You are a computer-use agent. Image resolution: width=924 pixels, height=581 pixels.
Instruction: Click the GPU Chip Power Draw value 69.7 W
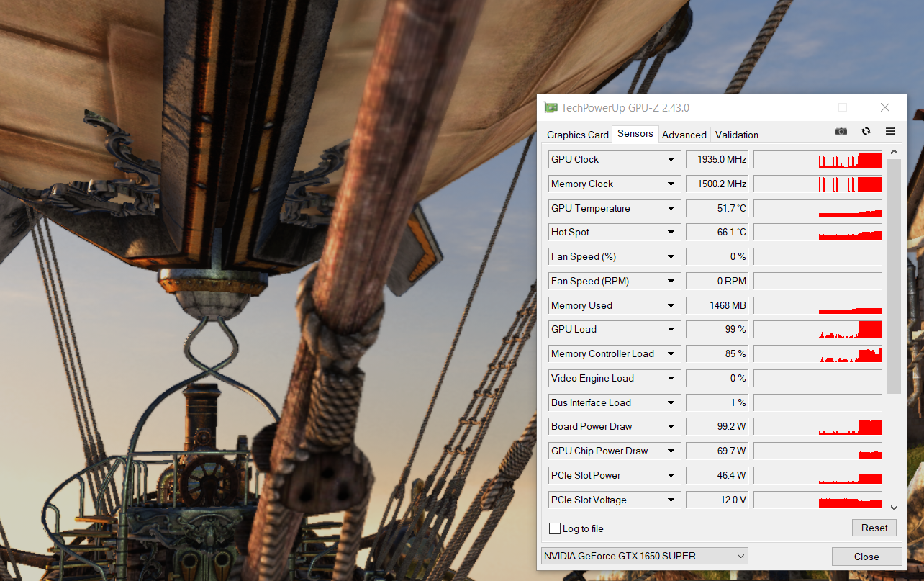pos(717,451)
